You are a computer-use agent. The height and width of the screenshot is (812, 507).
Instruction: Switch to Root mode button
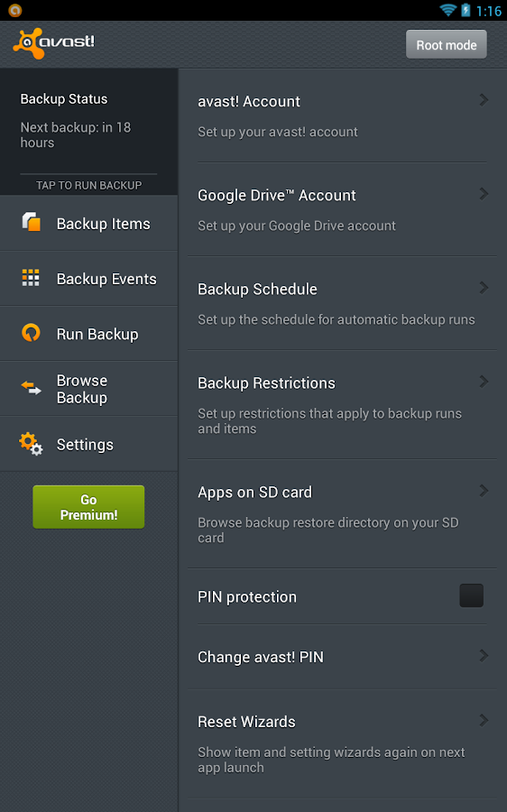point(447,44)
